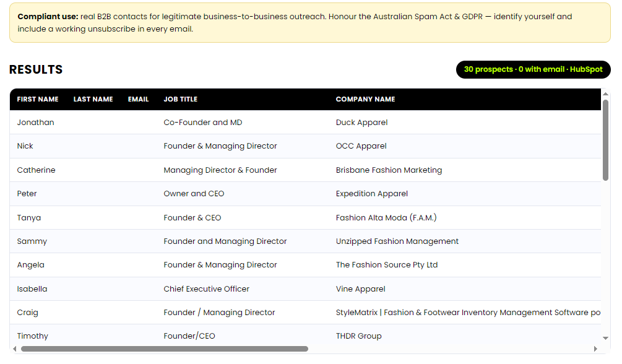Click the company The Fashion Source Pty Ltd

click(387, 265)
